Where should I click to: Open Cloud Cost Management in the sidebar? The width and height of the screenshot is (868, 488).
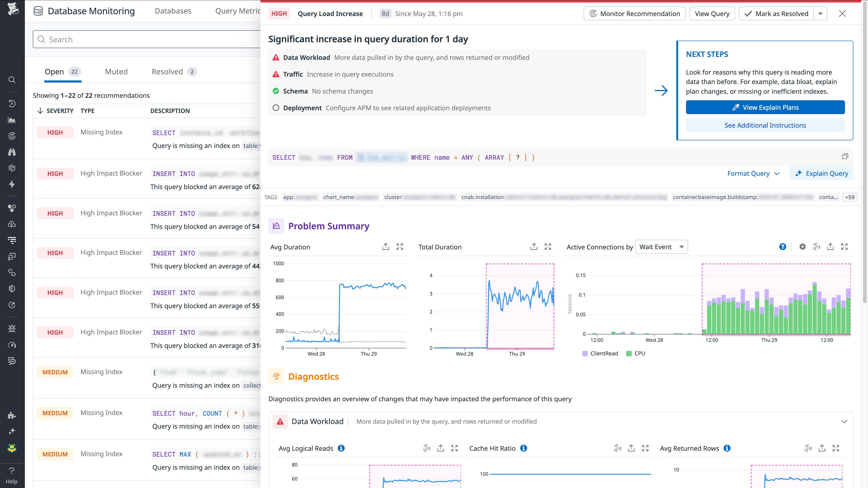pyautogui.click(x=12, y=224)
